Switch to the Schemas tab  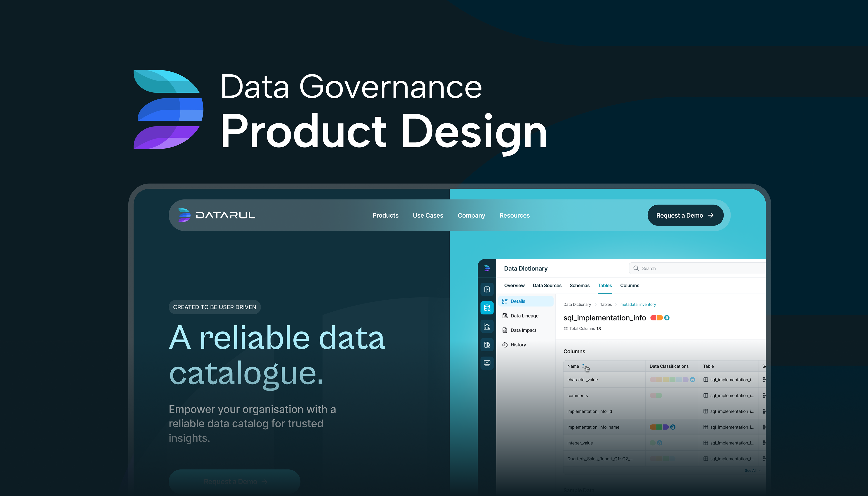coord(580,285)
